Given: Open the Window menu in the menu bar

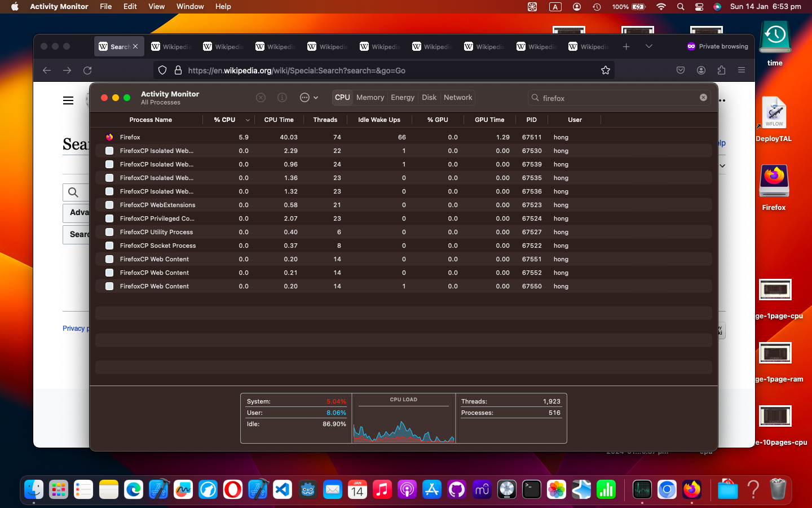Looking at the screenshot, I should point(190,7).
